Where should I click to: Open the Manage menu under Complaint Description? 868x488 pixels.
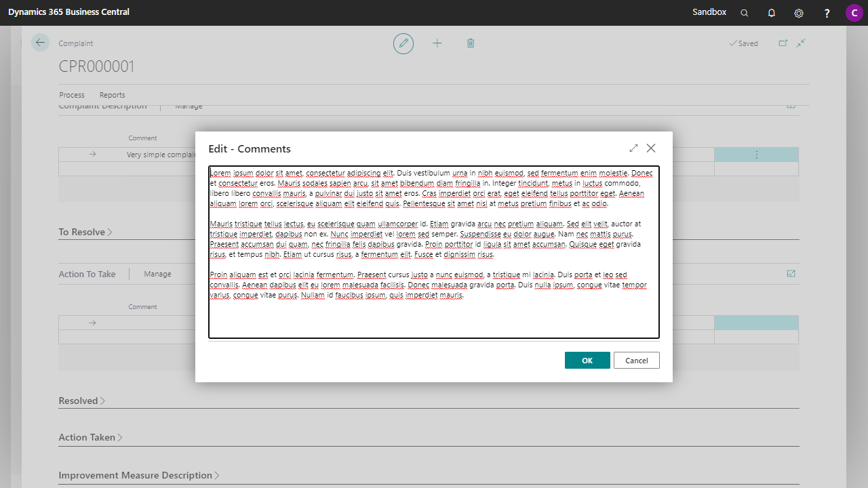[x=189, y=105]
